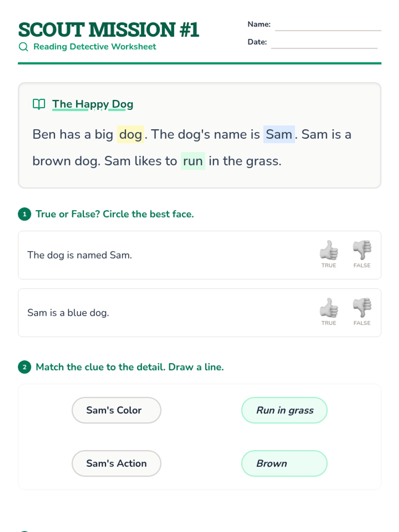Pick the "Run in grass" detail pill
Viewport: 399px width, 532px height.
(x=284, y=410)
